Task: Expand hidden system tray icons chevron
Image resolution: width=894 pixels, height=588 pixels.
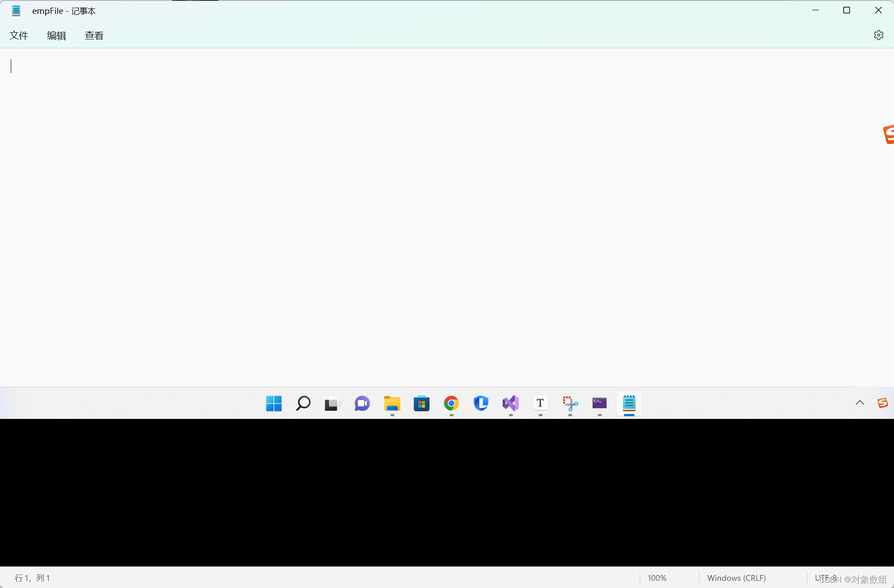Action: (859, 403)
